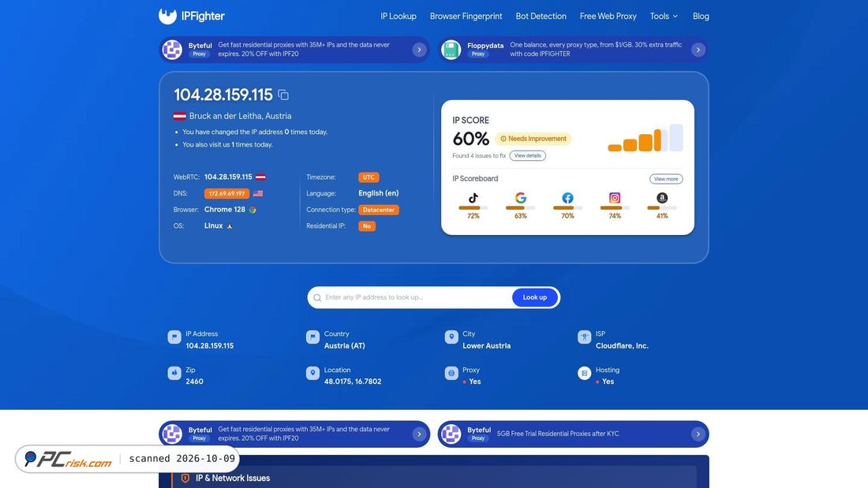Open Browser Fingerprint page
Viewport: 868px width, 488px height.
pos(466,16)
